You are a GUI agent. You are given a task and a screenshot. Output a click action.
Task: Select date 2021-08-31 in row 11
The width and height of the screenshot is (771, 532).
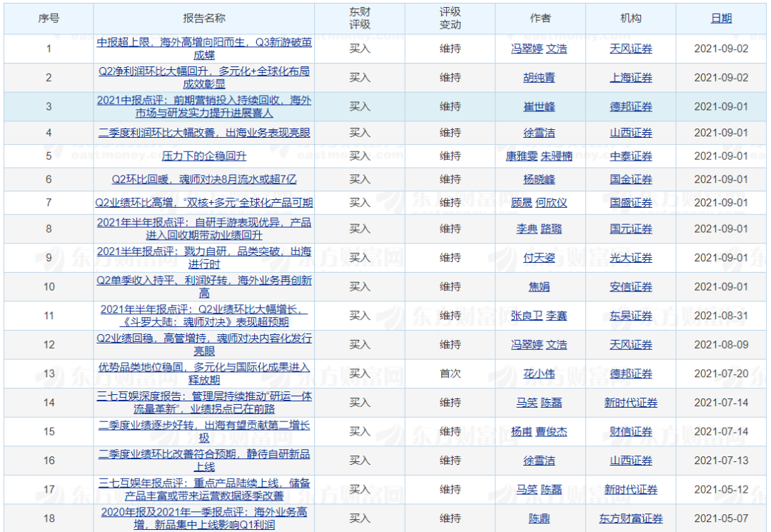(x=721, y=316)
